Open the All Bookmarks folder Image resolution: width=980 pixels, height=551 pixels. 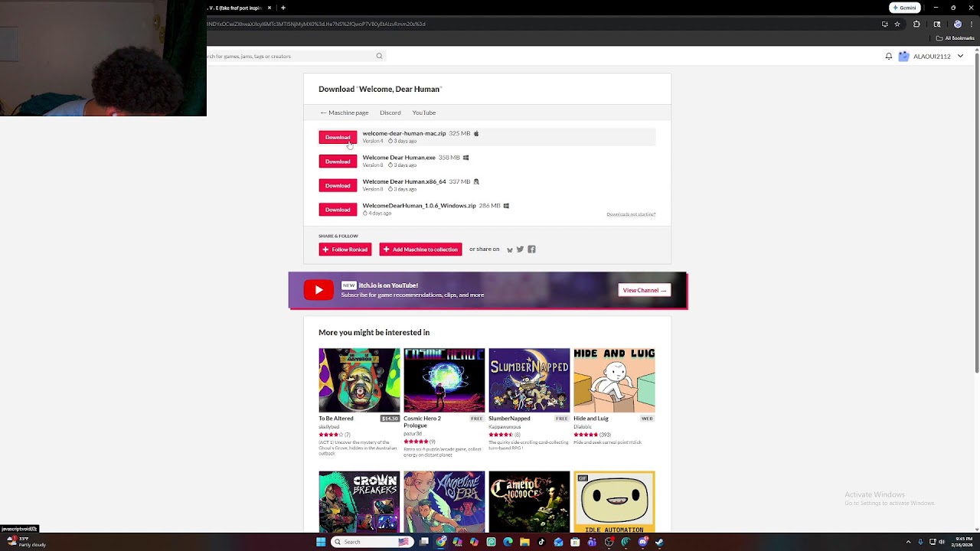[955, 38]
